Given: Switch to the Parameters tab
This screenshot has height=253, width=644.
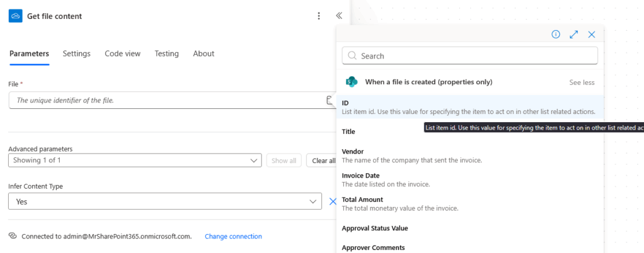Looking at the screenshot, I should coord(29,53).
